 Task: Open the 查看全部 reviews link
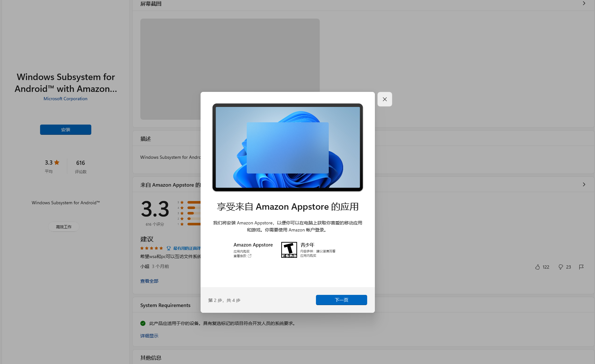point(149,281)
